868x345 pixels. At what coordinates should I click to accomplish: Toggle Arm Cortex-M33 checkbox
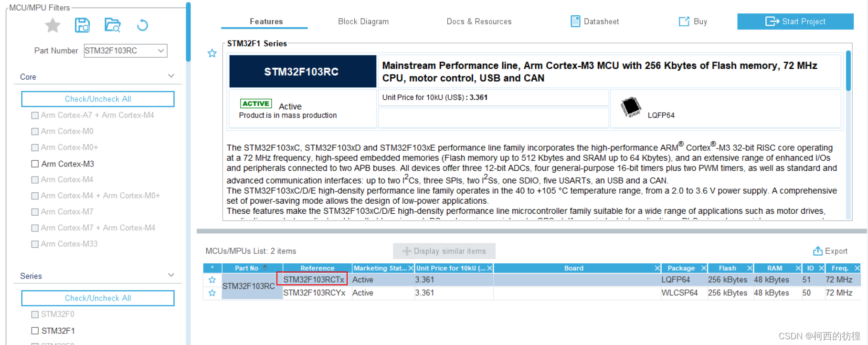pos(35,244)
